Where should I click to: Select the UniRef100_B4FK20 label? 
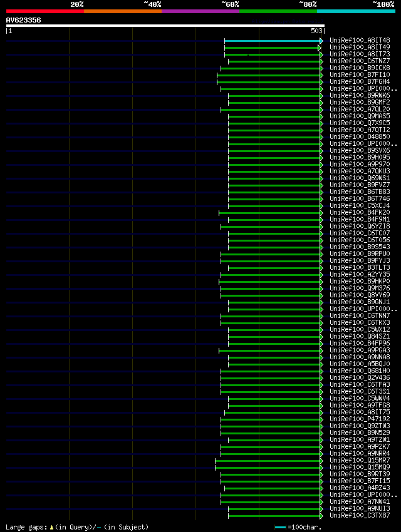click(360, 212)
